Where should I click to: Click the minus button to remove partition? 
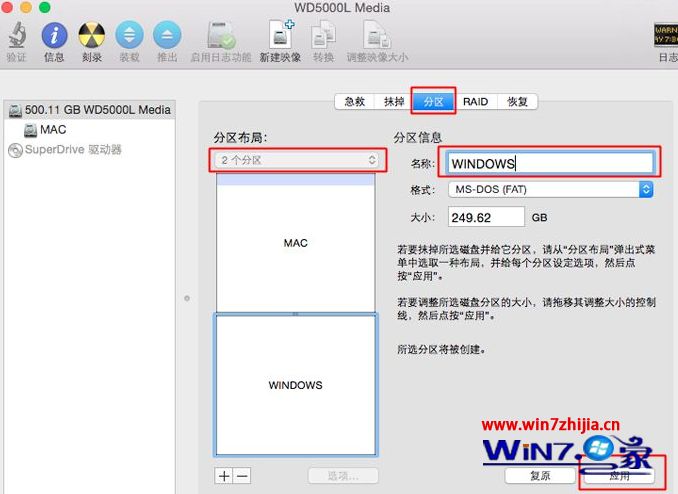pos(242,476)
